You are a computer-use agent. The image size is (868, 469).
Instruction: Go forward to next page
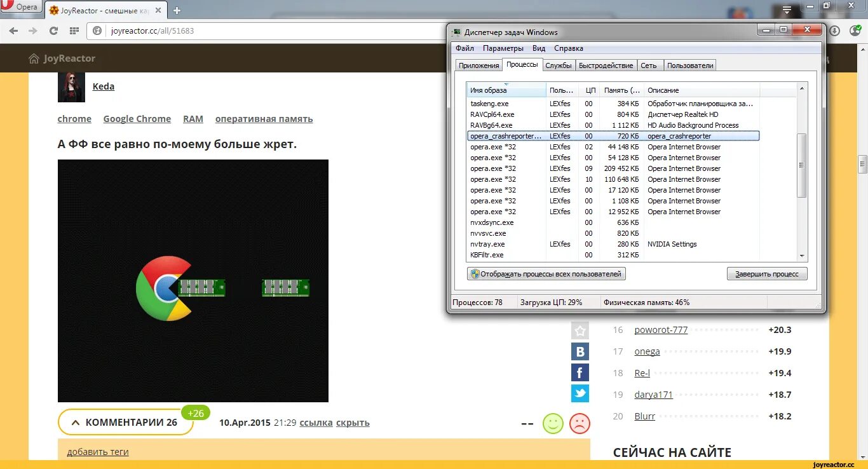[32, 31]
